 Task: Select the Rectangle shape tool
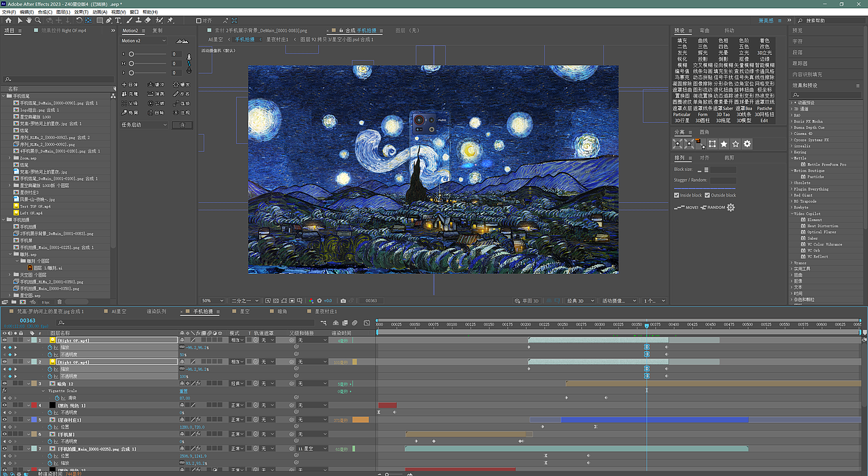pos(100,20)
